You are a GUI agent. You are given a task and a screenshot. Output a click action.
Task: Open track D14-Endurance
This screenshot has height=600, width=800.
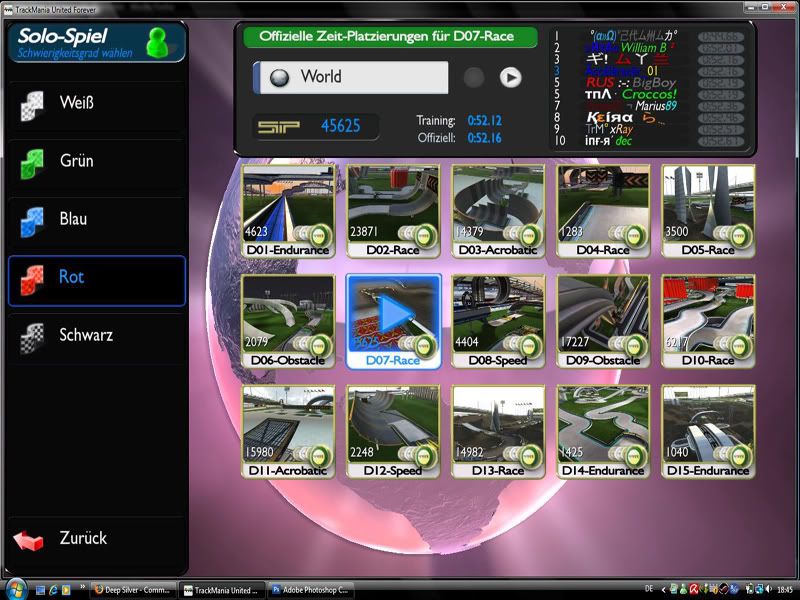point(603,432)
